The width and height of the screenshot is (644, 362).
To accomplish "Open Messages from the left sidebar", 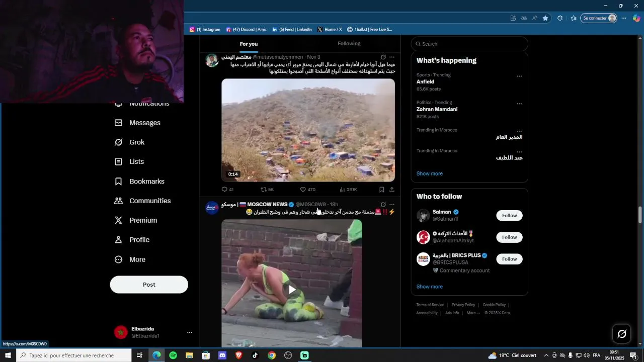I will tap(137, 123).
